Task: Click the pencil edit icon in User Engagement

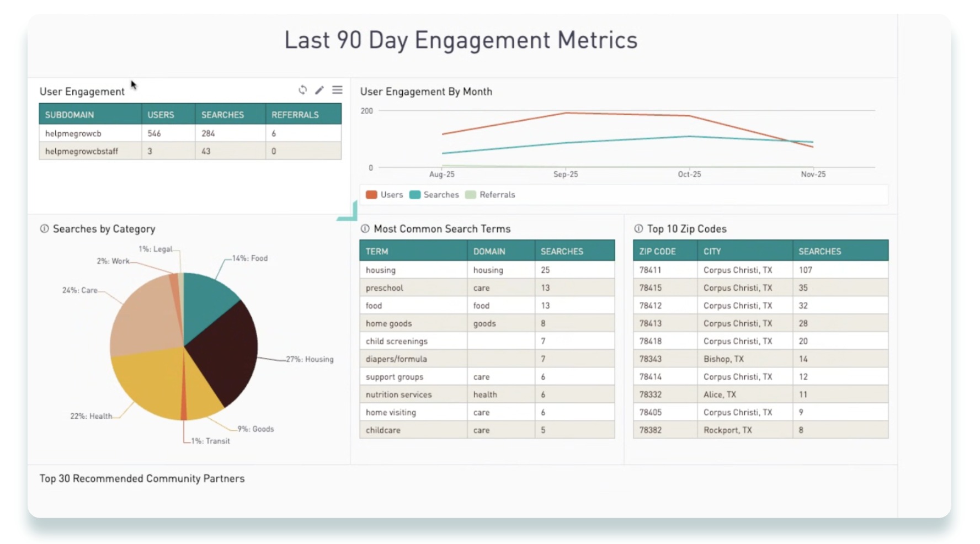Action: coord(319,90)
